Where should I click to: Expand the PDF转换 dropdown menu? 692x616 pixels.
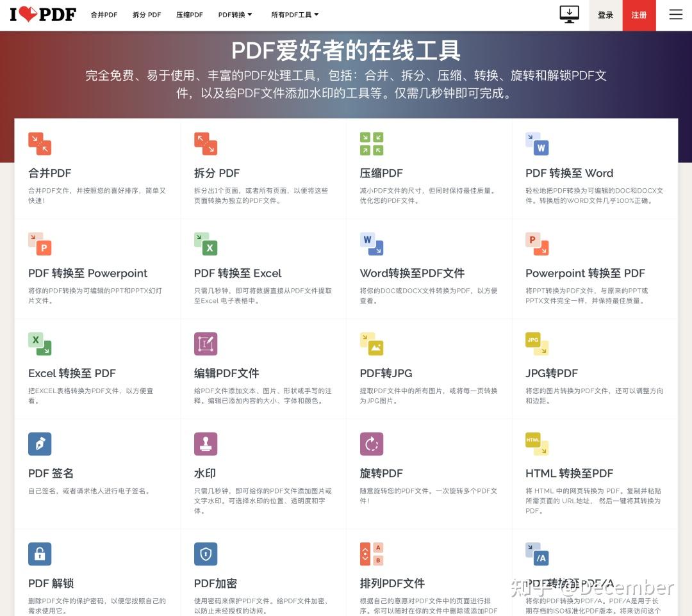pos(235,14)
